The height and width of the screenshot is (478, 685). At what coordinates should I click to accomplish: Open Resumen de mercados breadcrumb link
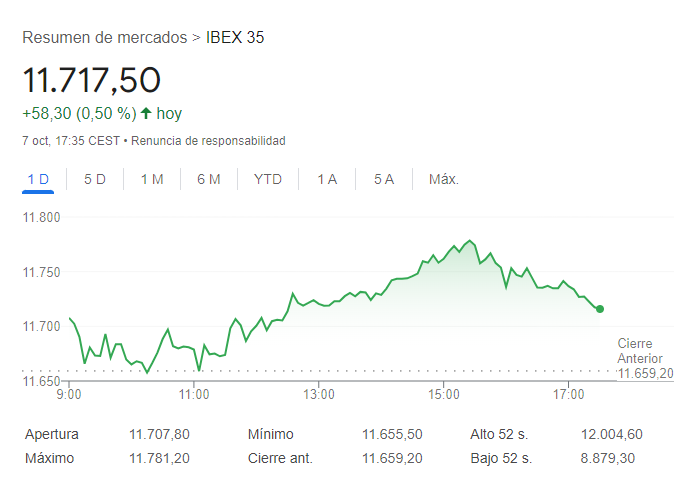point(104,38)
